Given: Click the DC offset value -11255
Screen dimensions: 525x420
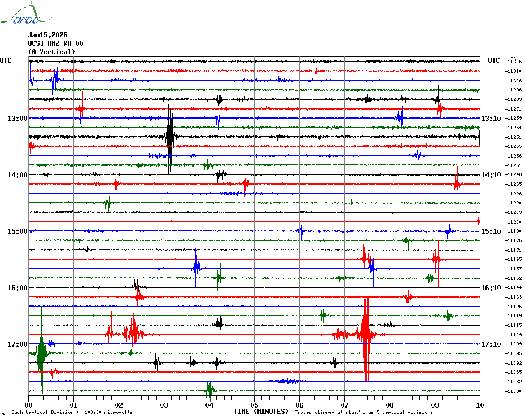Looking at the screenshot, I should (x=513, y=146).
